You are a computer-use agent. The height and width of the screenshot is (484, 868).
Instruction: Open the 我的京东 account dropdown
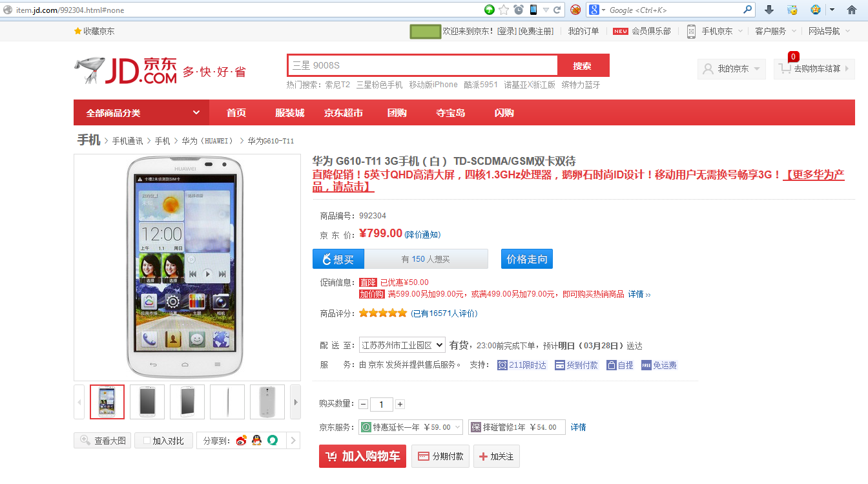732,68
